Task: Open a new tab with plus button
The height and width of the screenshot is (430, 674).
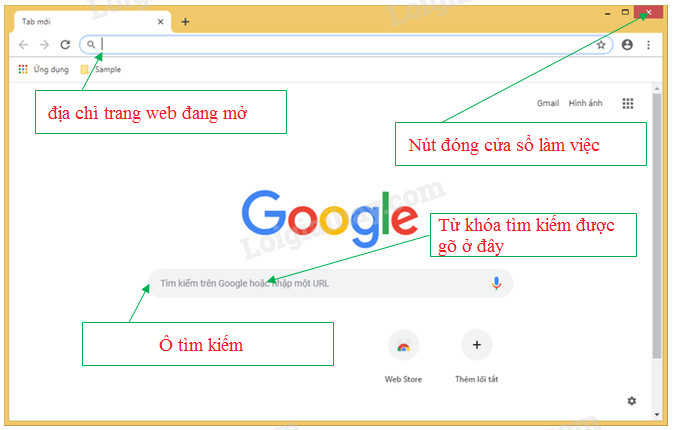Action: [x=185, y=21]
